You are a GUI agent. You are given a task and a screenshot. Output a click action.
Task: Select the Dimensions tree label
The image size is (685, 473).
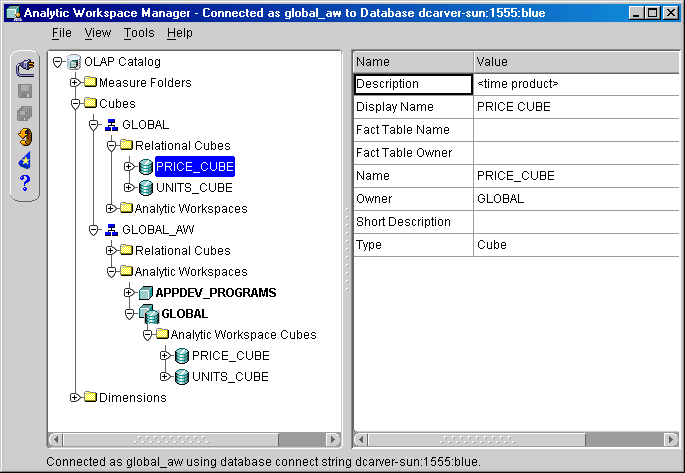(x=133, y=397)
